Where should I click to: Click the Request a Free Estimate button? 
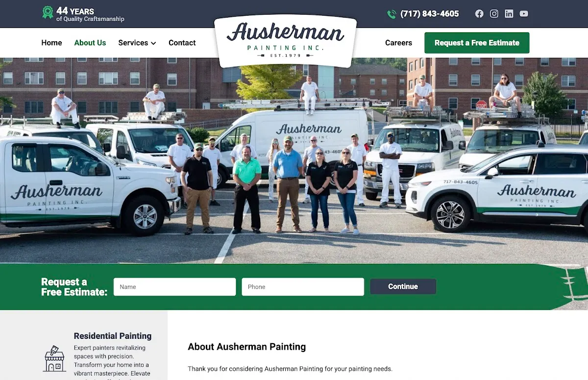click(477, 43)
